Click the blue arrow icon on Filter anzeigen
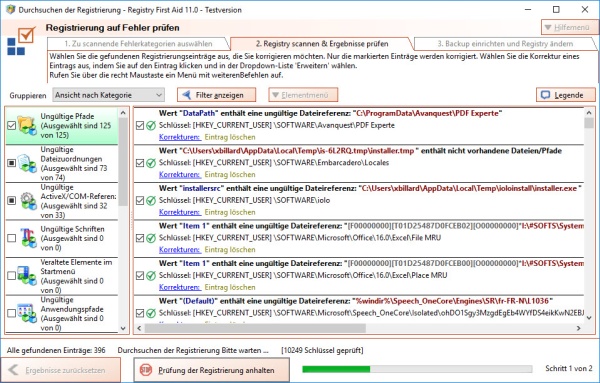 pyautogui.click(x=186, y=95)
